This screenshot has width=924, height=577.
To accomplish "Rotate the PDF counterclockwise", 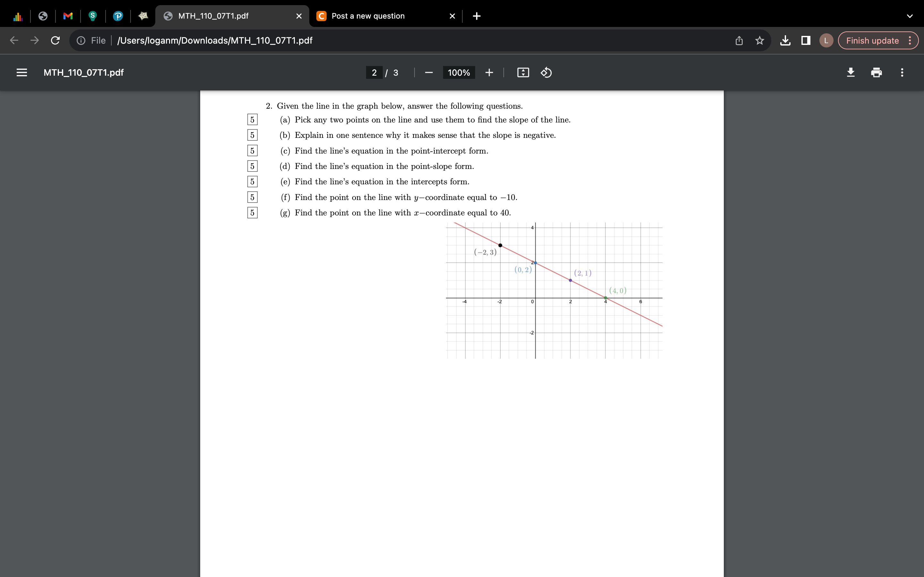I will pos(546,72).
